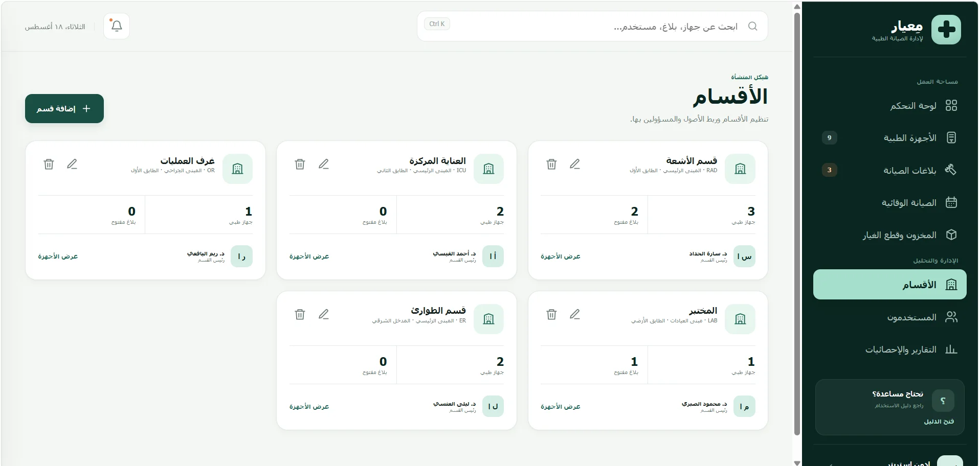
Task: Click building icon on قسم الأشعة card
Action: tap(740, 169)
